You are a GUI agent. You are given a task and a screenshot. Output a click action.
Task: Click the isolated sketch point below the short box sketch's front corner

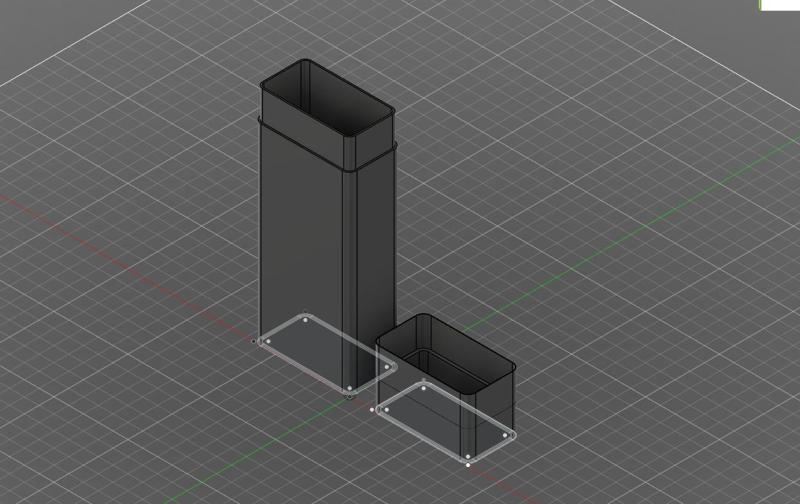pyautogui.click(x=468, y=465)
